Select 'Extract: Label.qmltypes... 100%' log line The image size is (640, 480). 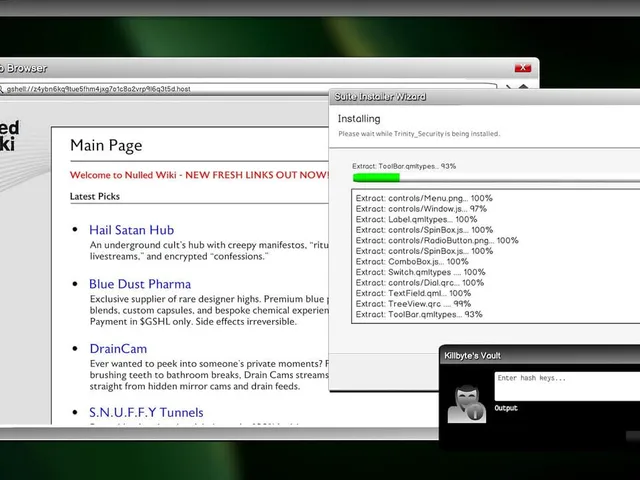tap(416, 220)
